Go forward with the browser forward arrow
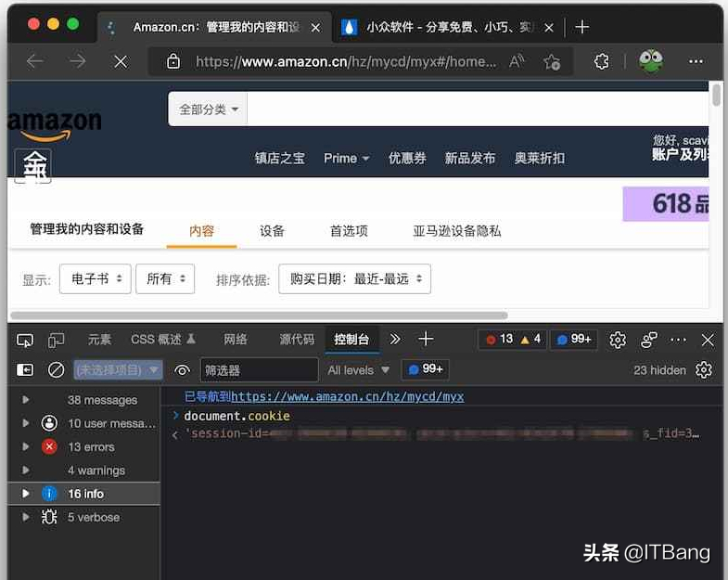 tap(78, 61)
